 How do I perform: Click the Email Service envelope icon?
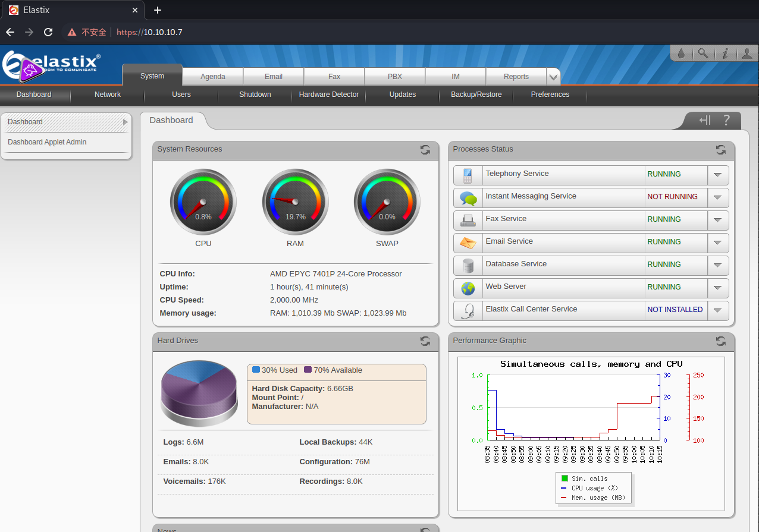[x=468, y=243]
